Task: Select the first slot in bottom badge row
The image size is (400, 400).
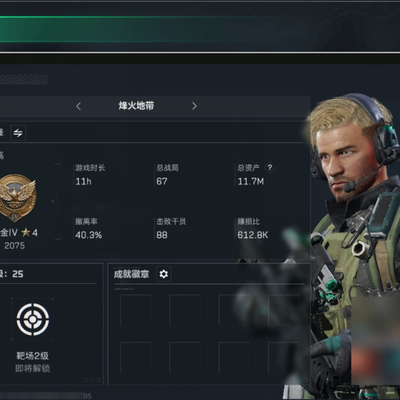Action: click(x=135, y=358)
